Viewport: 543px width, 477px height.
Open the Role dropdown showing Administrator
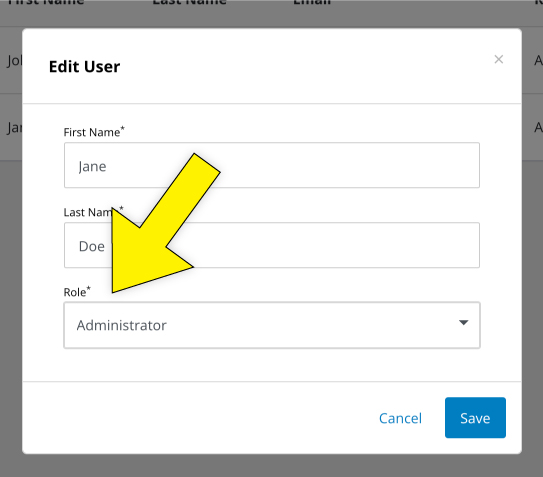pos(272,325)
